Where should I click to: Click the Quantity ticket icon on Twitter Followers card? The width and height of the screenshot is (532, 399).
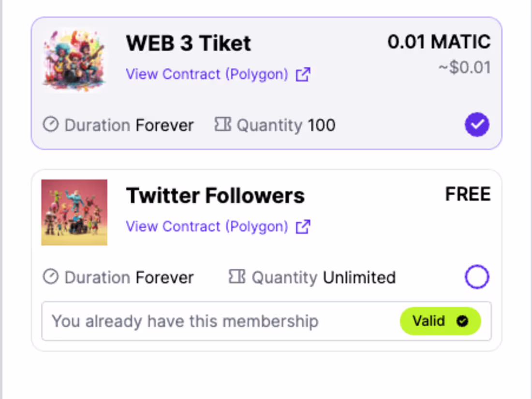[236, 277]
